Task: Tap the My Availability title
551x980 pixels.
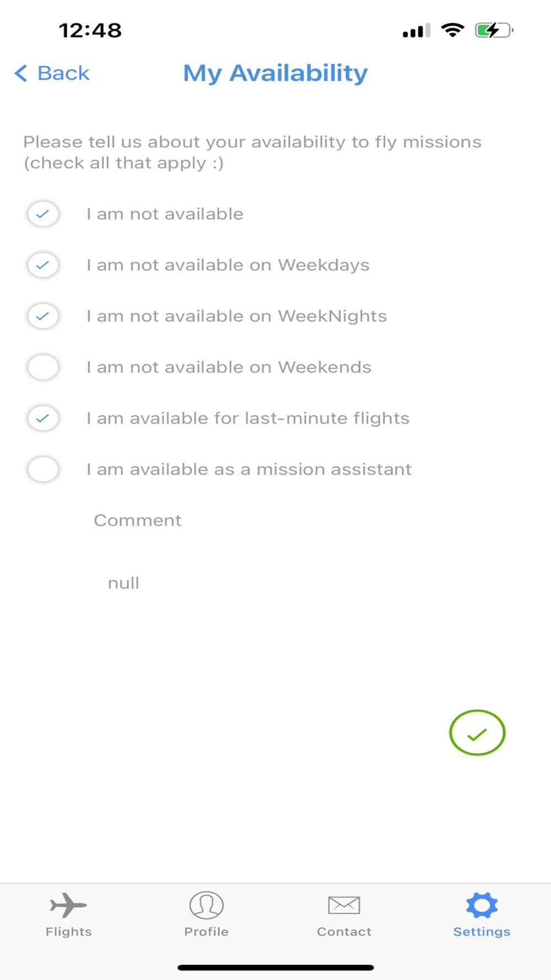Action: pyautogui.click(x=275, y=73)
